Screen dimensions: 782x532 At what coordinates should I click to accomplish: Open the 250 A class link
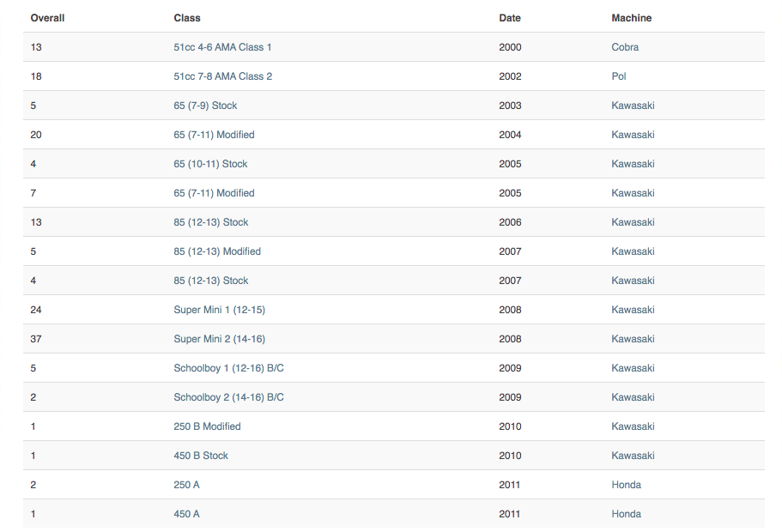186,485
